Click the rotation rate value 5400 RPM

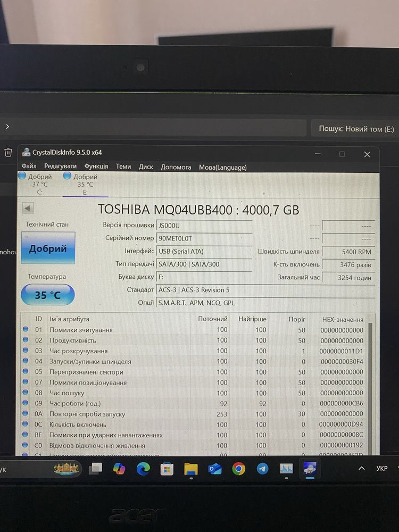point(348,252)
